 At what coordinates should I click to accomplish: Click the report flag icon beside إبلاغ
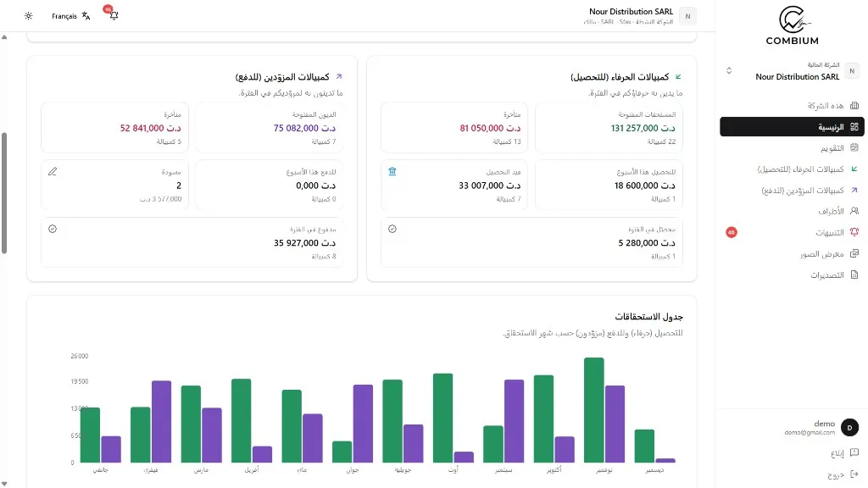854,452
